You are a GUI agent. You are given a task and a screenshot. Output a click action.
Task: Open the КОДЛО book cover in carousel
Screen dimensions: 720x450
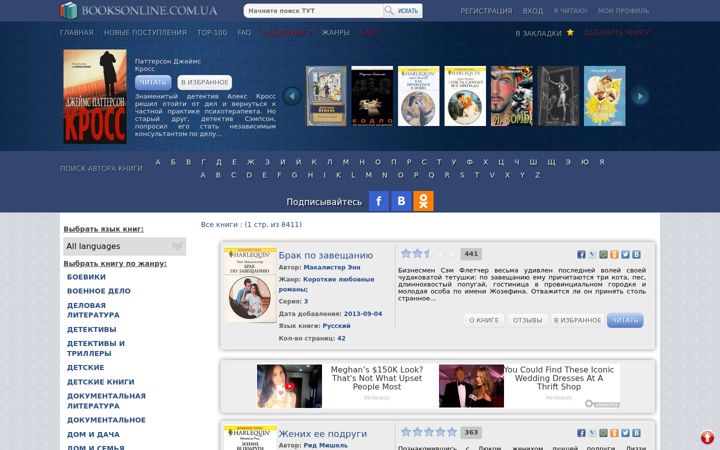pyautogui.click(x=372, y=96)
